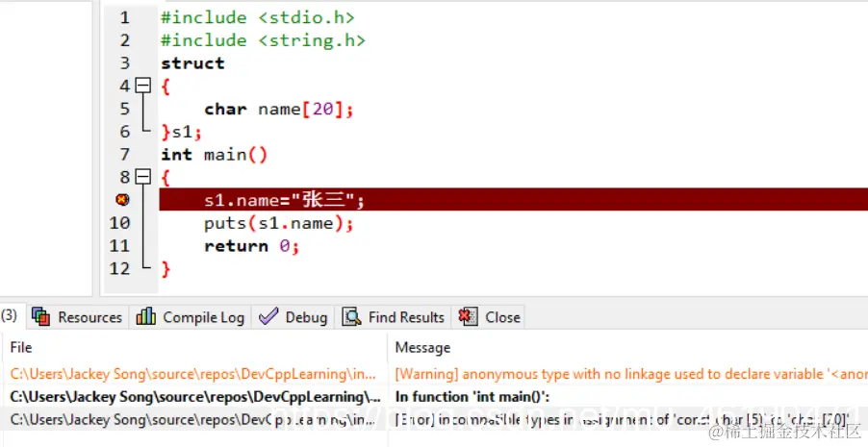Click the char name[20]; declaration line
The image size is (868, 447).
click(x=278, y=109)
